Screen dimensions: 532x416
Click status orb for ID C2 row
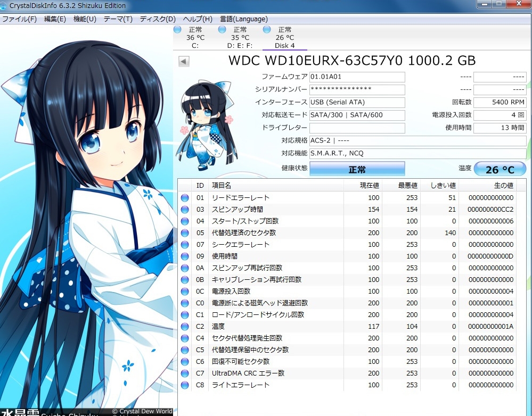click(185, 327)
